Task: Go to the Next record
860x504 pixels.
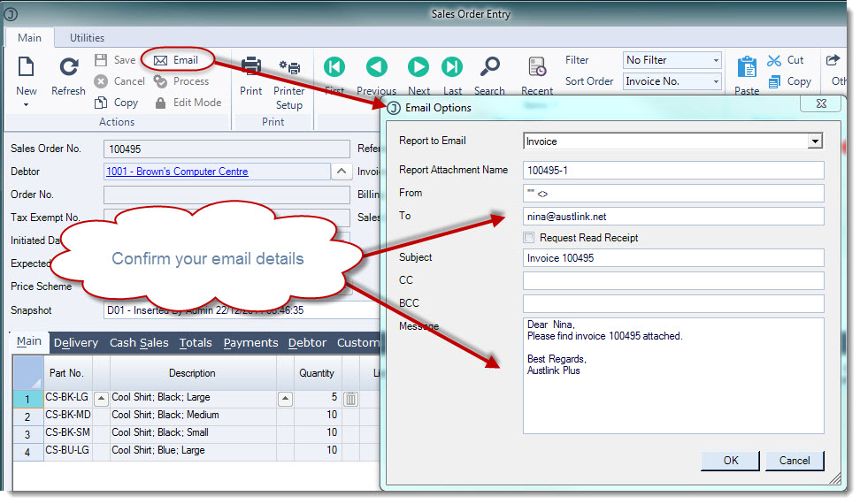Action: (418, 76)
